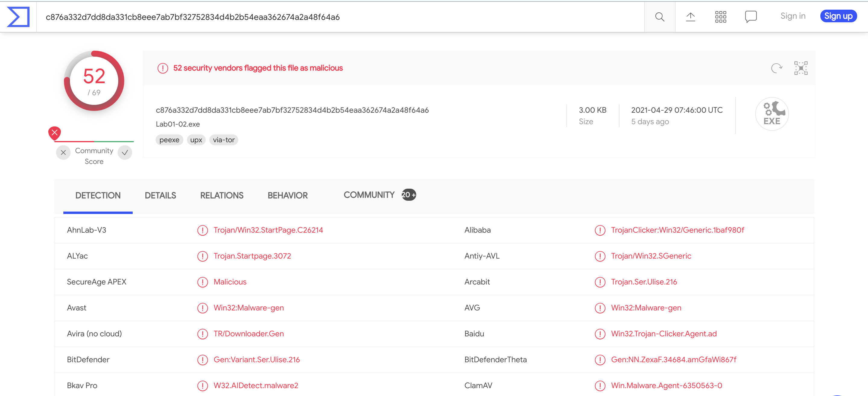Click the via-tor tag
The height and width of the screenshot is (396, 868).
223,140
